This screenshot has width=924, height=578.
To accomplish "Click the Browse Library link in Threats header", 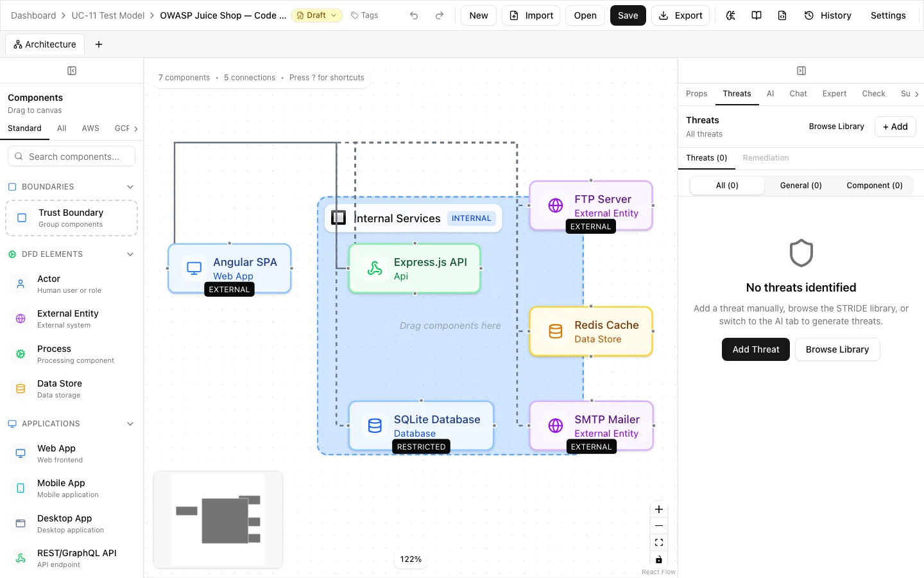I will coord(836,127).
